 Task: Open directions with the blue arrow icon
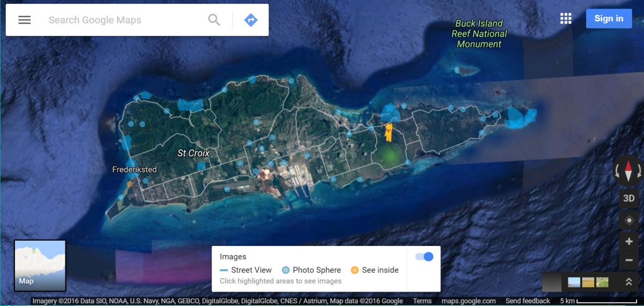pyautogui.click(x=251, y=20)
